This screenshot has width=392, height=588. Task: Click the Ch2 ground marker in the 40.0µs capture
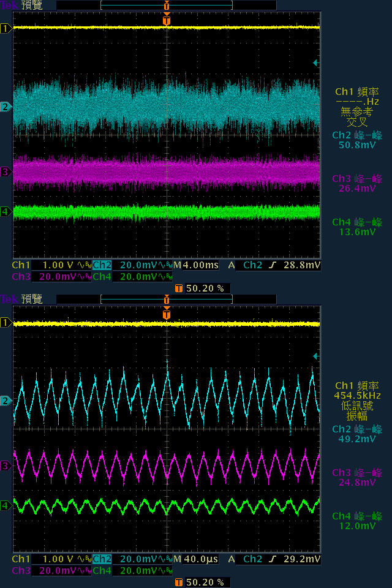click(x=6, y=401)
